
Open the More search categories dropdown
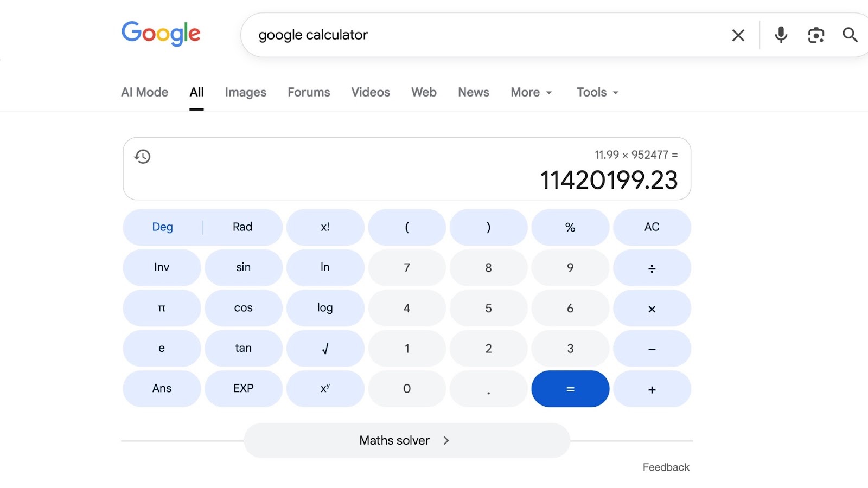coord(530,92)
